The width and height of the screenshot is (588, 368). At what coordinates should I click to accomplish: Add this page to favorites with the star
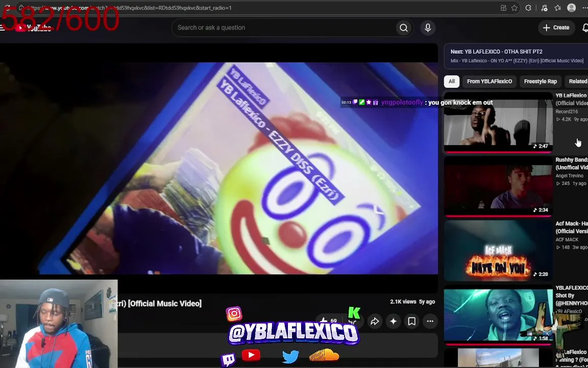[514, 8]
